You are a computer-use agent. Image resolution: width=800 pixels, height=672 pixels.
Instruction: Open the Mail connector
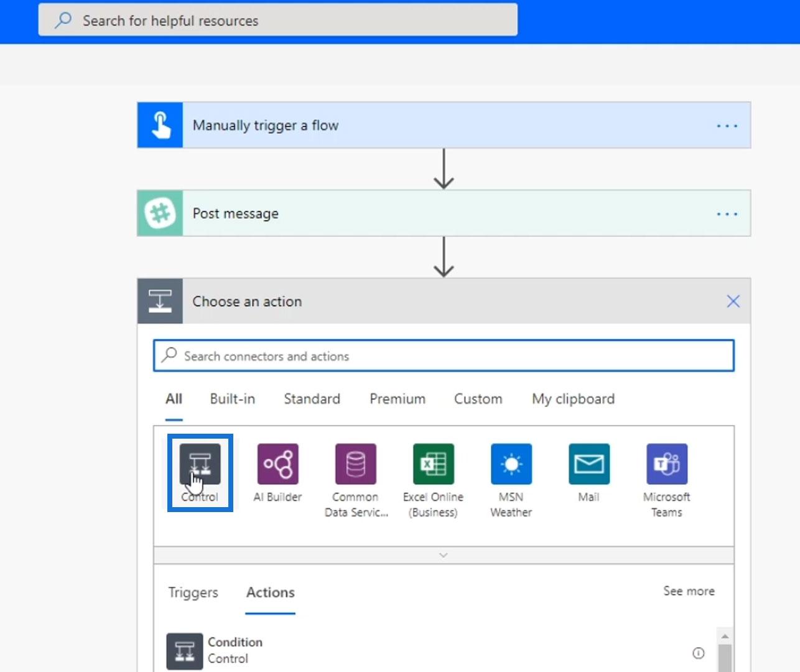coord(588,464)
